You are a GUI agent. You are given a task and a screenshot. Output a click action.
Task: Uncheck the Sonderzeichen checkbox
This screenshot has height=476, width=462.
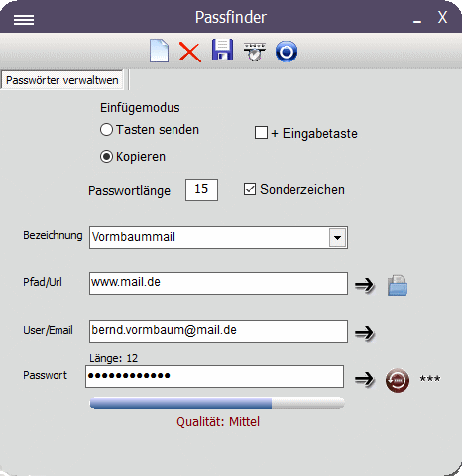(250, 189)
